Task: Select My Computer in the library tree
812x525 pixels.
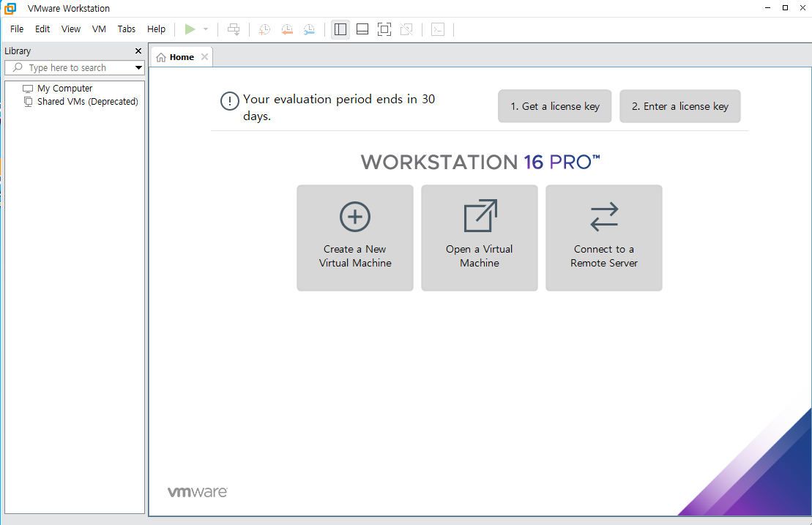Action: [x=64, y=89]
